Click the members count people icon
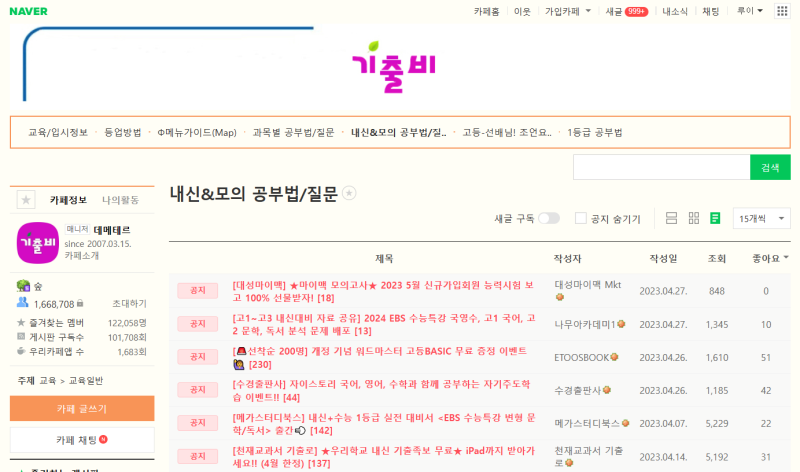Screen dimensions: 800x472 (22, 303)
